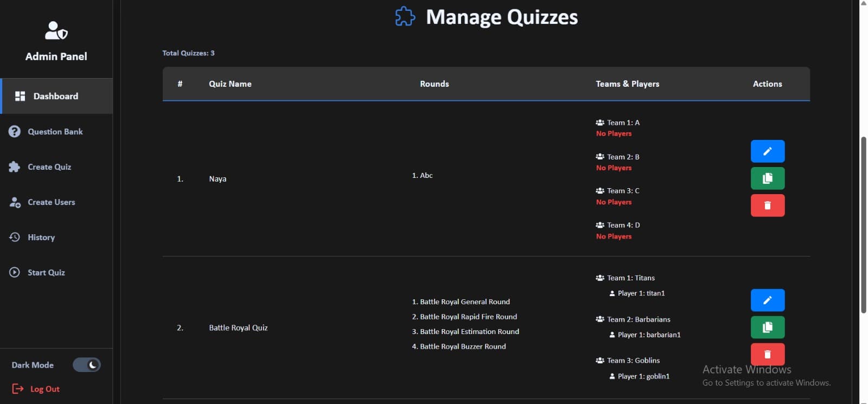Screen dimensions: 868x404
Task: Click the Admin Panel user shield icon
Action: 56,31
